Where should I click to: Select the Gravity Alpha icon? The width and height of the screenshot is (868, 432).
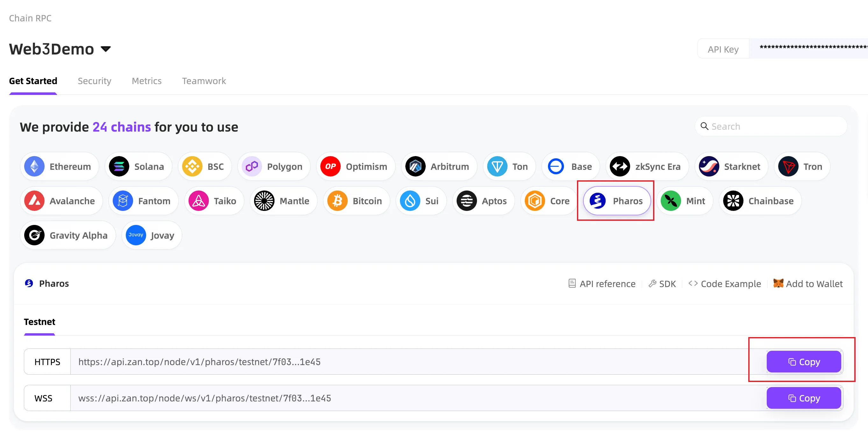(x=34, y=235)
